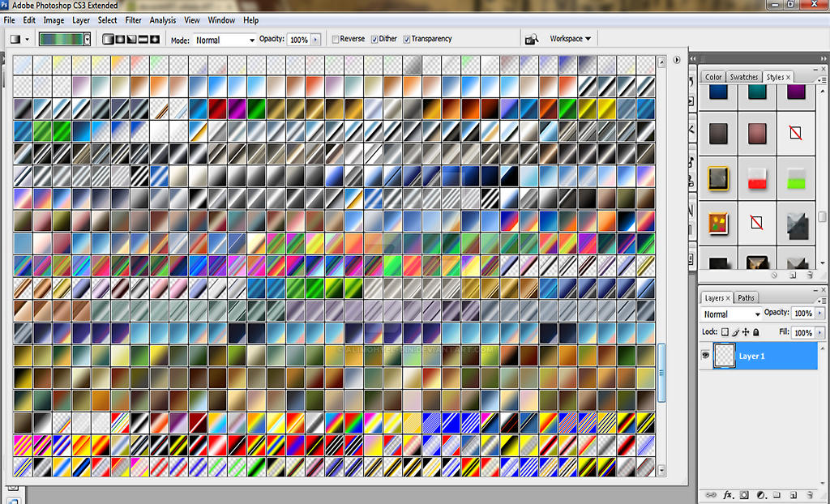Create new fill or adjustment layer icon

(761, 495)
